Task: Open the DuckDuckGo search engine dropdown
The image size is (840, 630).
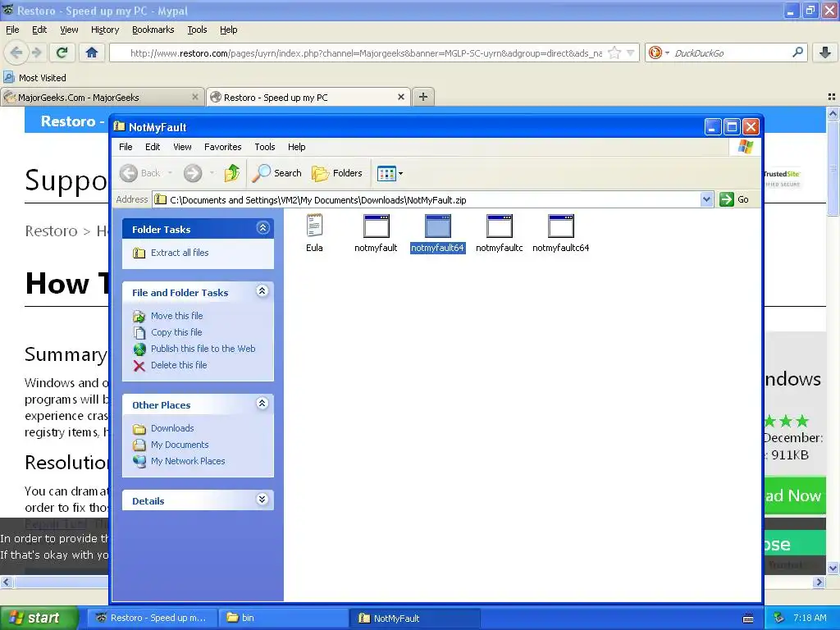Action: pos(667,53)
